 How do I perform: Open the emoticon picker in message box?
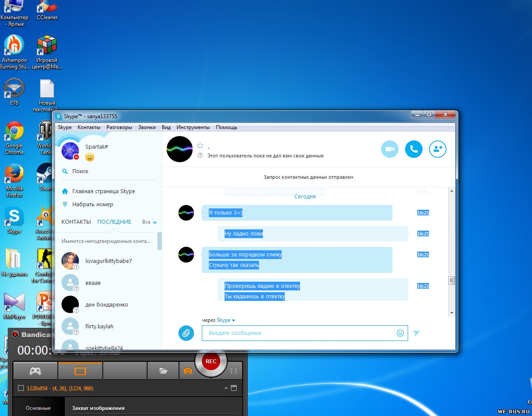point(400,333)
